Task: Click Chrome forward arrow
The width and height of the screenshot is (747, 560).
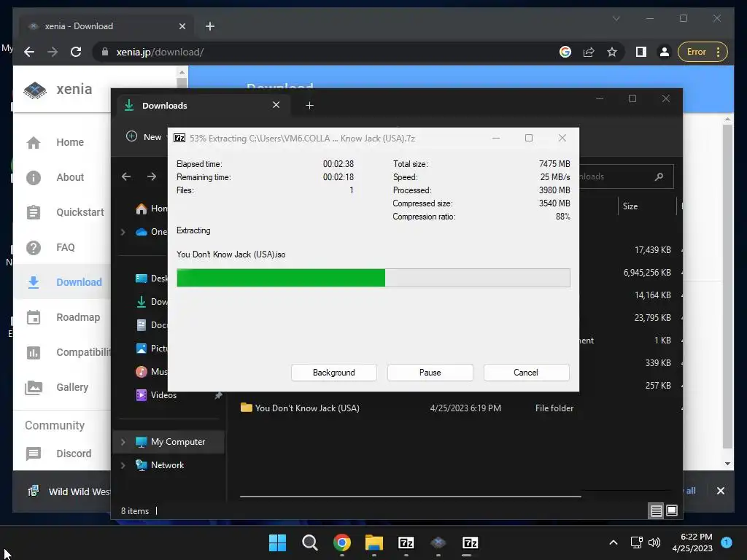Action: coord(53,52)
